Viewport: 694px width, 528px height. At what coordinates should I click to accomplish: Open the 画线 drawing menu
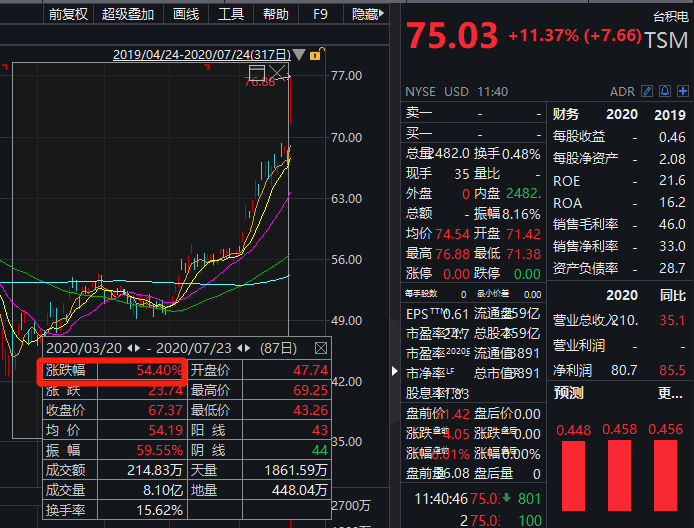(x=186, y=14)
